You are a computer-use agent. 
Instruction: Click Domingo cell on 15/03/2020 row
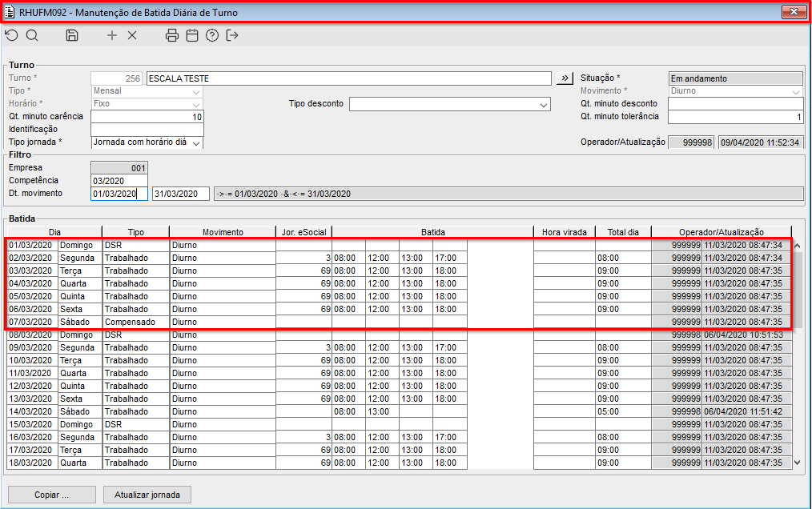(x=80, y=424)
